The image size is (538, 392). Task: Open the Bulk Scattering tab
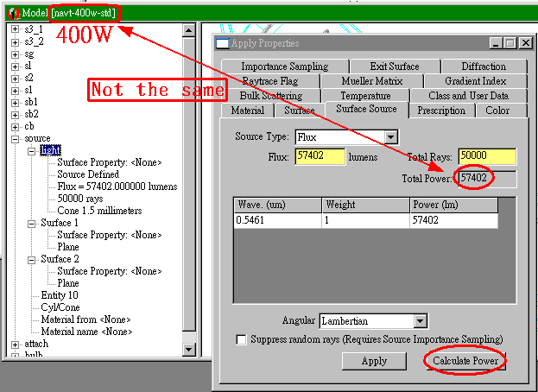(271, 96)
